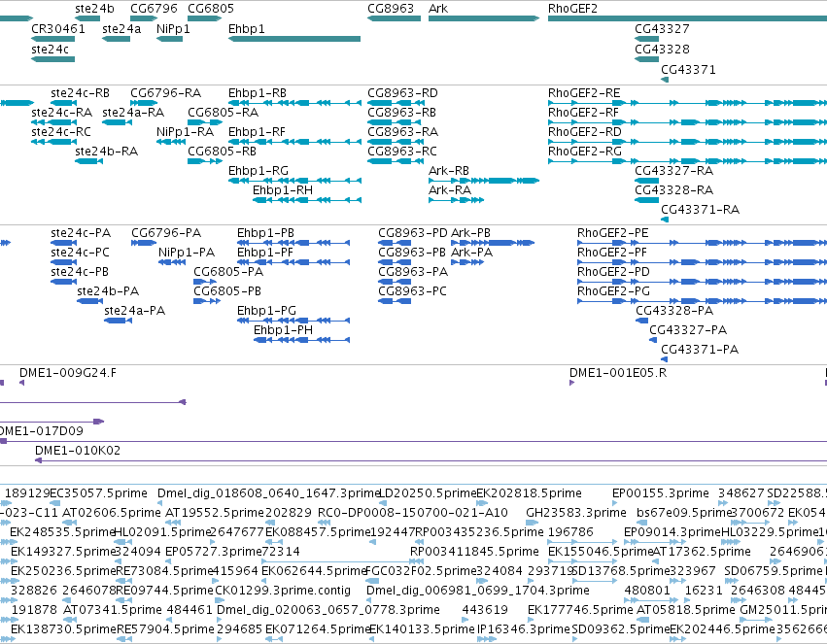Viewport: 827px width, 644px height.
Task: Open the CG6805 gene label
Action: [x=211, y=9]
